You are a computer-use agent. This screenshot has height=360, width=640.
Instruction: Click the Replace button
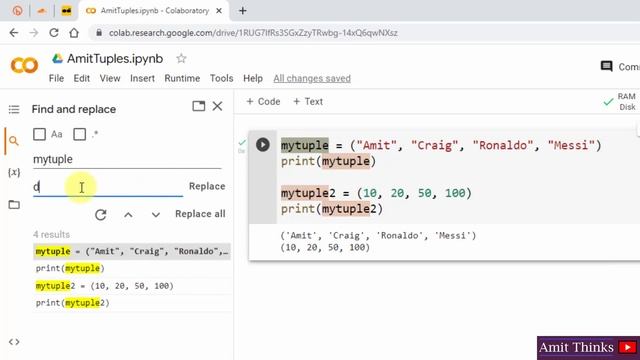coord(207,186)
